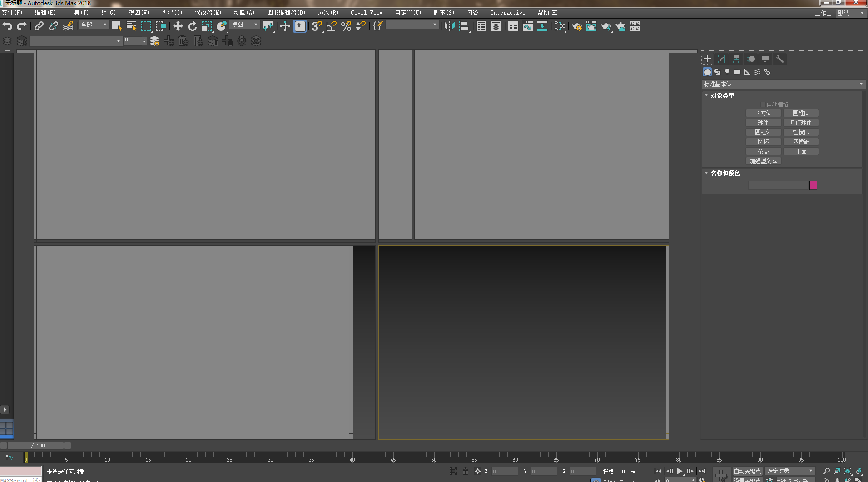
Task: Click the time slider '0 / 100' handle
Action: 35,446
